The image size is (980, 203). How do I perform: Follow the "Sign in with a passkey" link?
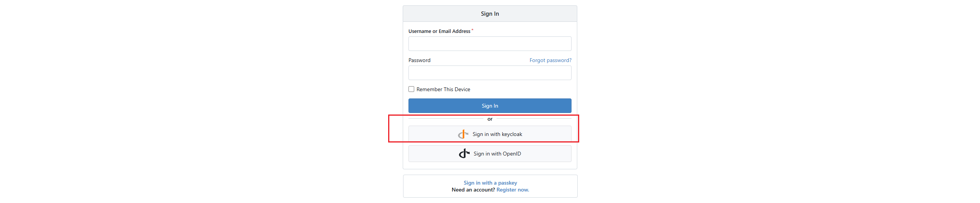[x=490, y=183]
